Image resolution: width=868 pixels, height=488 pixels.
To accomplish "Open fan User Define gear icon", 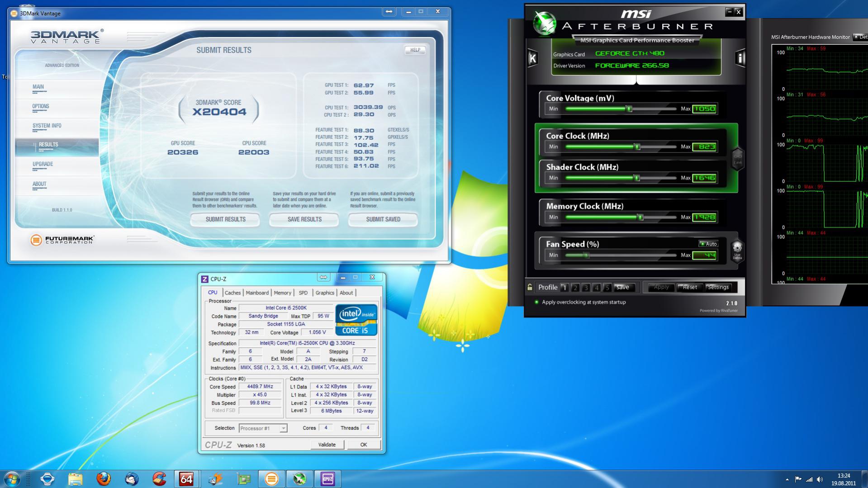I will click(x=737, y=249).
